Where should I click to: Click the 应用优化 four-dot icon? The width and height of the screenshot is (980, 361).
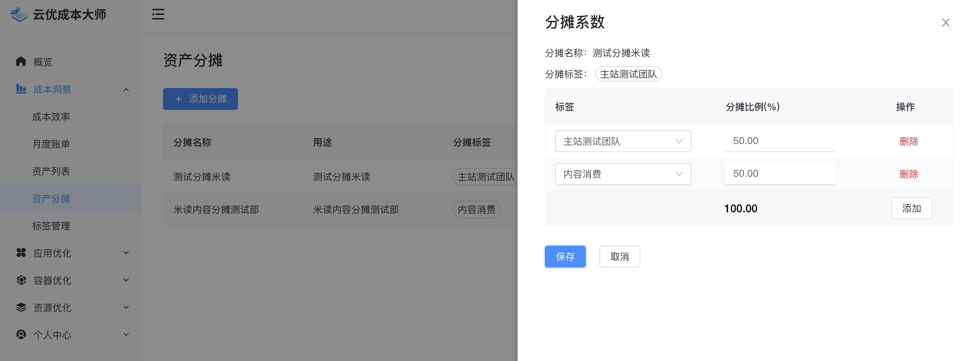coord(21,253)
